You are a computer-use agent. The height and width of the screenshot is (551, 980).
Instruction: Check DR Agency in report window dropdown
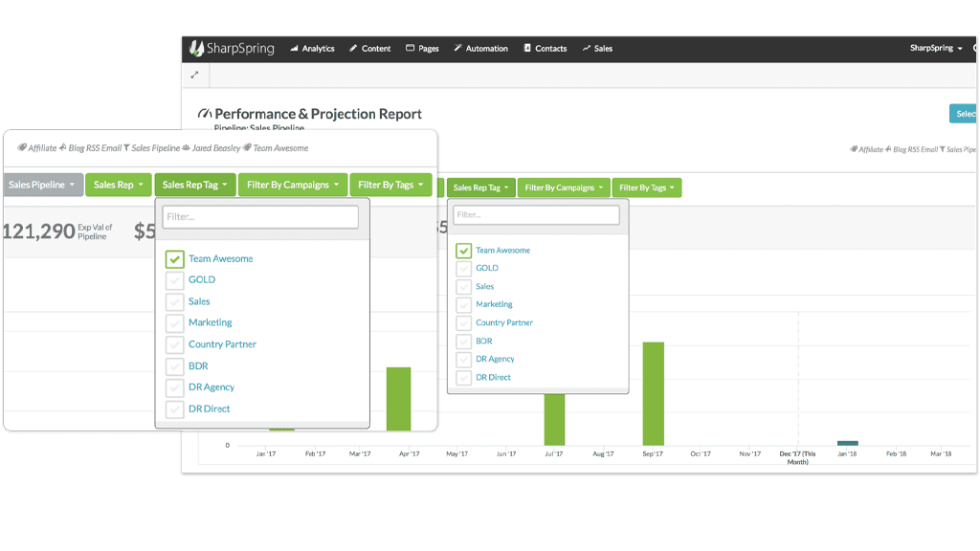464,360
